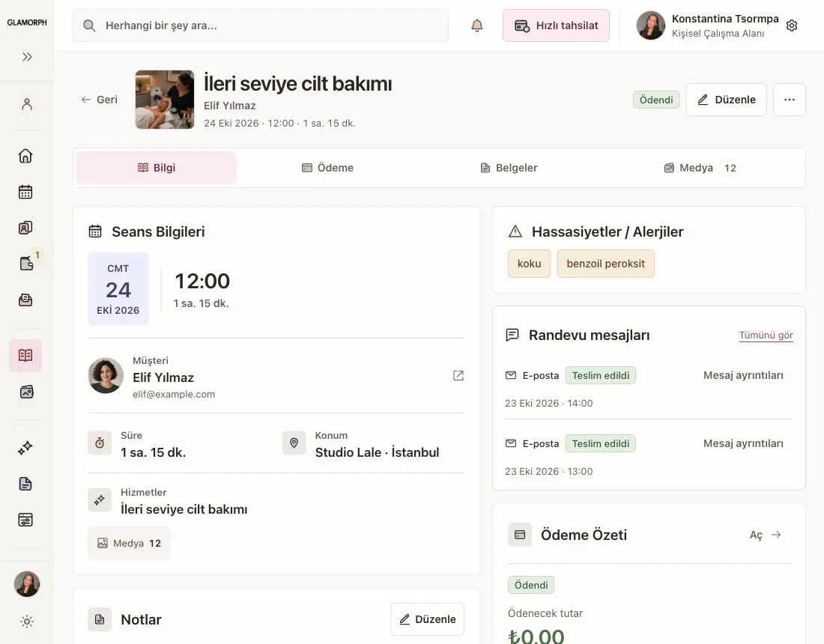Image resolution: width=824 pixels, height=644 pixels.
Task: Open the clients person icon in sidebar
Action: [x=27, y=104]
